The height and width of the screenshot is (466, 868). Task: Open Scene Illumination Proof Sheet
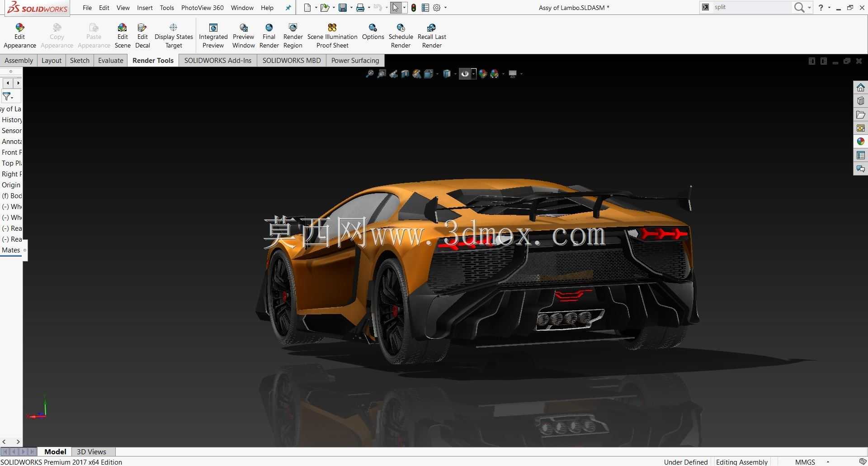tap(332, 36)
